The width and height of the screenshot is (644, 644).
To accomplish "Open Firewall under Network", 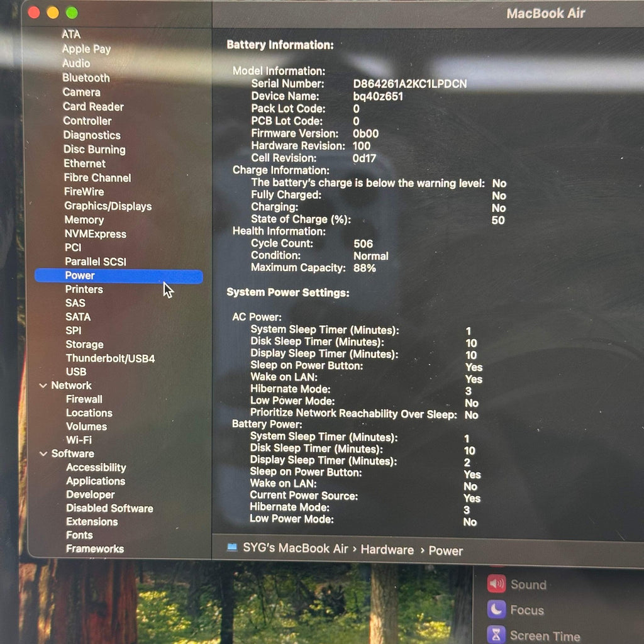I will pyautogui.click(x=84, y=399).
